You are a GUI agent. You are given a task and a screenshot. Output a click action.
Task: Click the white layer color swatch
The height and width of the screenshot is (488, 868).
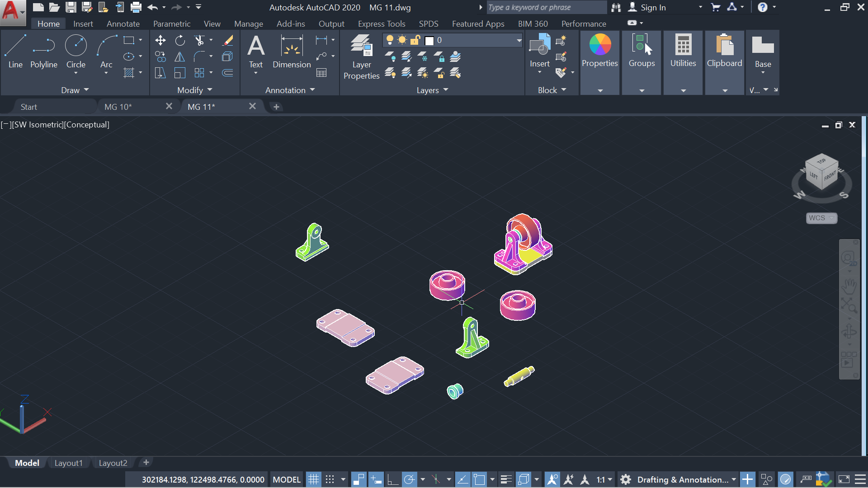[429, 41]
